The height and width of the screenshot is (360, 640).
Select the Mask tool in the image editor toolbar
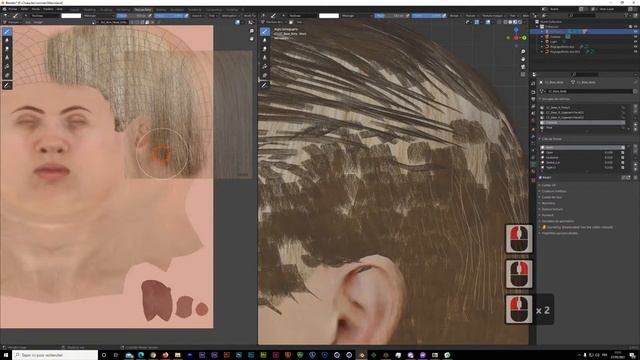pos(7,76)
